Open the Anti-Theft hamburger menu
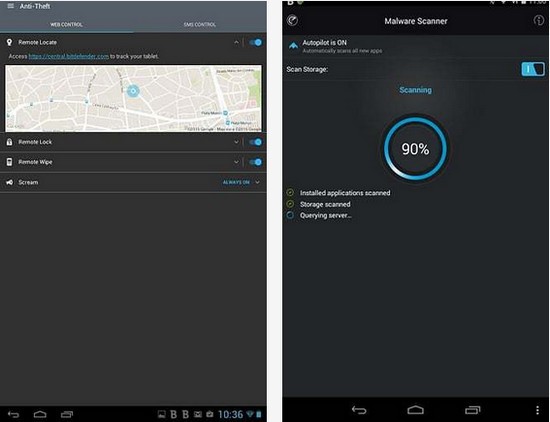Image resolution: width=550 pixels, height=422 pixels. point(11,6)
